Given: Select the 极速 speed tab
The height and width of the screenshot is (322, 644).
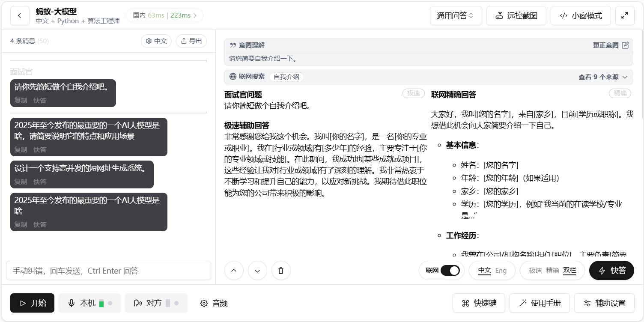Looking at the screenshot, I should [535, 271].
